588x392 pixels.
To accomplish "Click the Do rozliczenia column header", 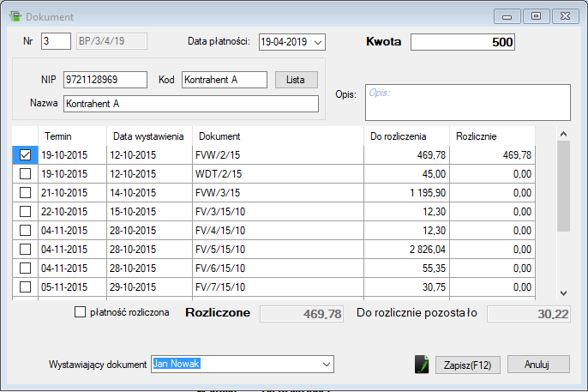I will [x=398, y=136].
